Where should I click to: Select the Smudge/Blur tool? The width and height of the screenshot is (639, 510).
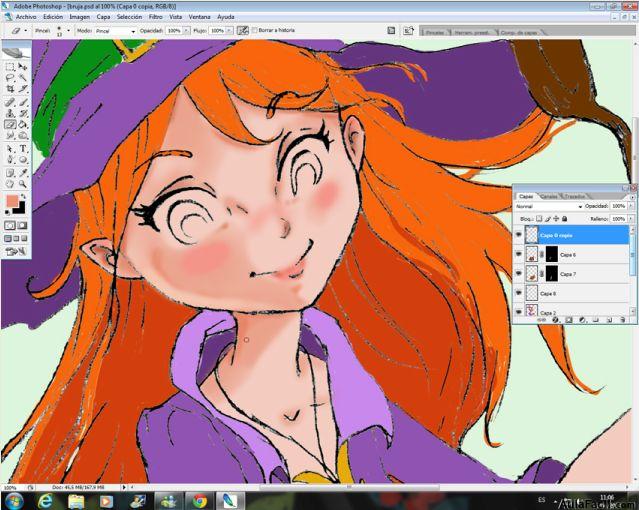(10, 136)
